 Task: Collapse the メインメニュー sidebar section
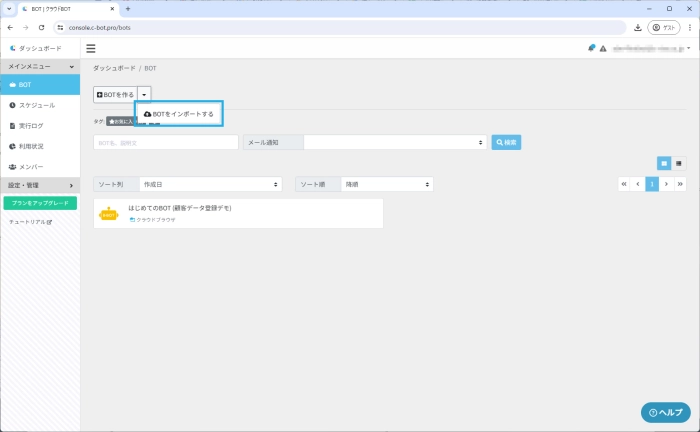tap(40, 66)
